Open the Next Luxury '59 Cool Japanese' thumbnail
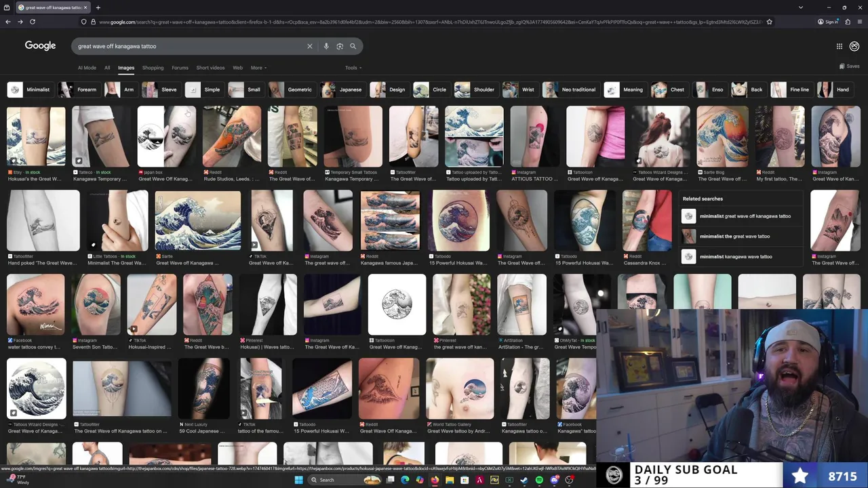 coord(204,389)
